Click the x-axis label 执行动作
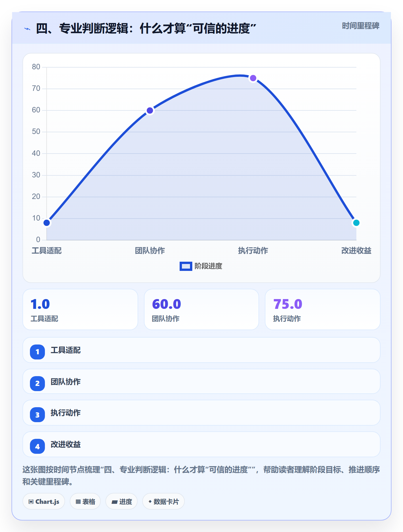 point(253,251)
